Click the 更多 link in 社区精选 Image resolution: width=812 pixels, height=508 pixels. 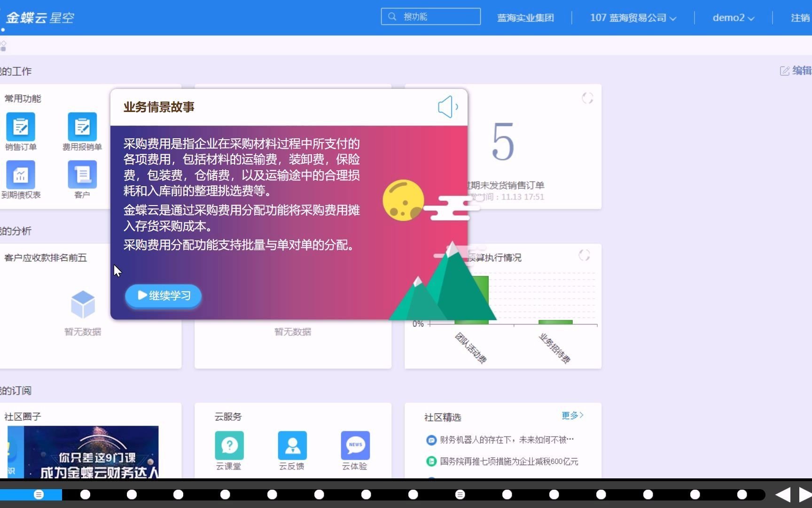[572, 415]
